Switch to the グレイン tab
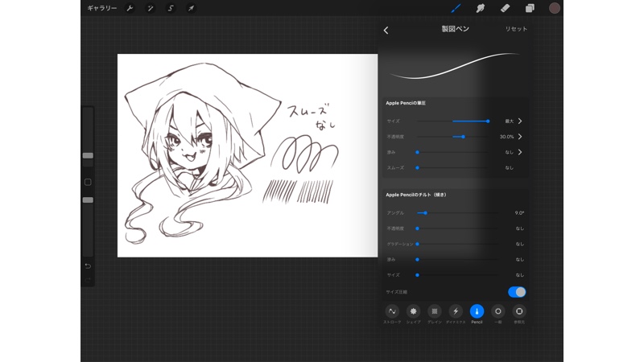The width and height of the screenshot is (644, 362). pos(435,312)
